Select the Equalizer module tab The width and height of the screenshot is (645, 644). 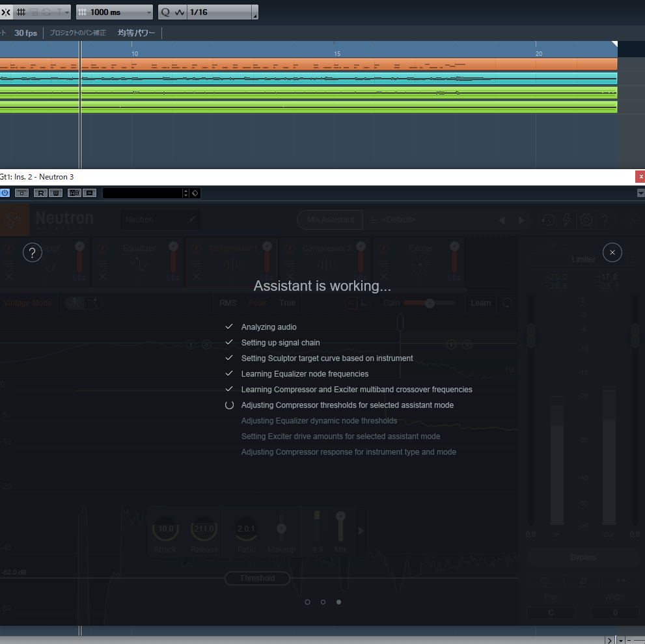[139, 262]
